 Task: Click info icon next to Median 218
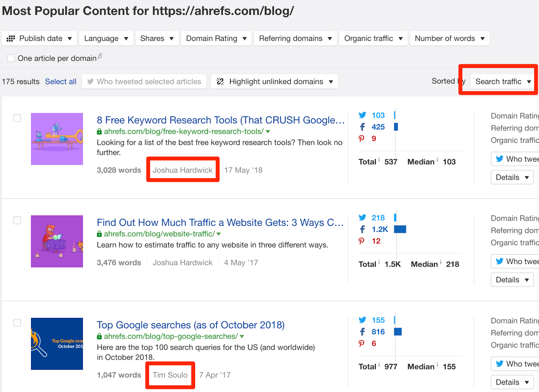[x=441, y=262]
